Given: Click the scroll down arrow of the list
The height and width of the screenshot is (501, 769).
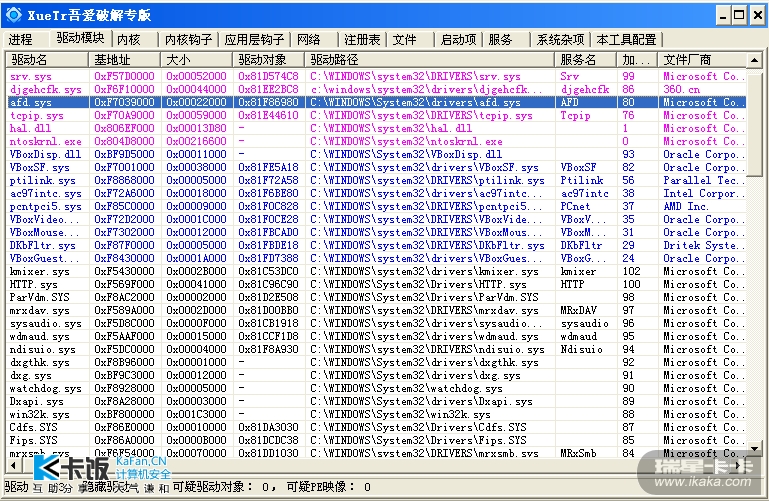Looking at the screenshot, I should [x=754, y=448].
